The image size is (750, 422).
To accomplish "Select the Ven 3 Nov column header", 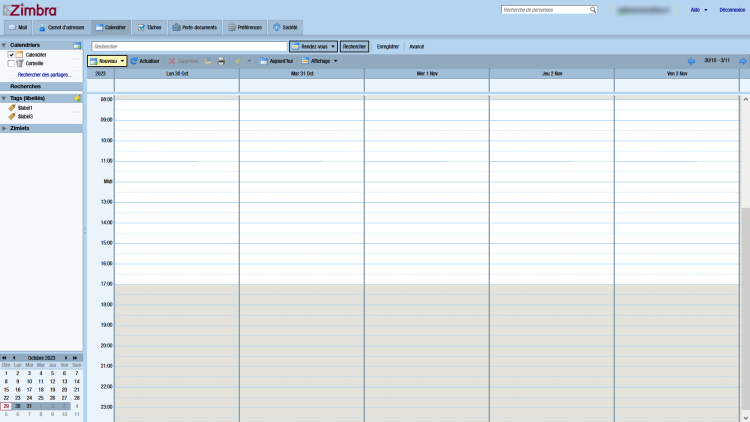I will [677, 74].
